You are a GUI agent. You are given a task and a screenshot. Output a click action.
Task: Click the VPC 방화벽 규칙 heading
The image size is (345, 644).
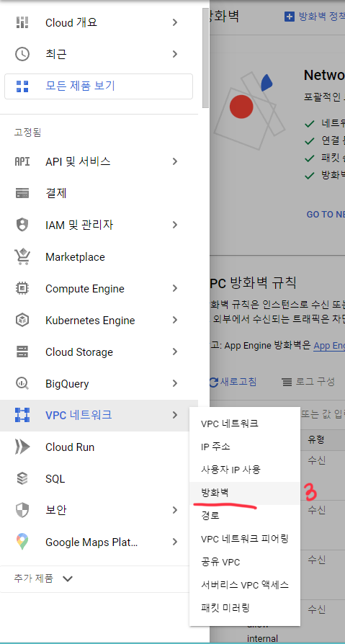[x=253, y=282]
